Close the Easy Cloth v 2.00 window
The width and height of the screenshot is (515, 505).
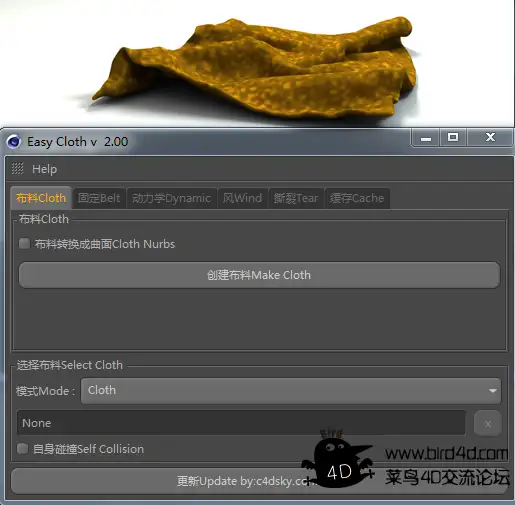[490, 137]
